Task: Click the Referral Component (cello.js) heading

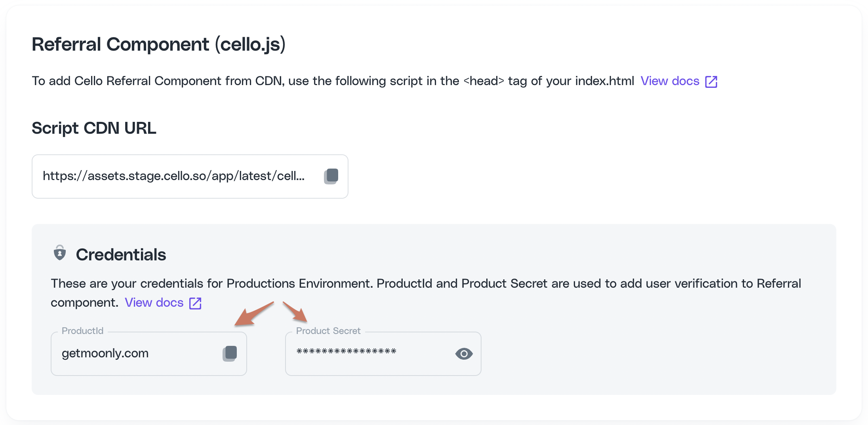Action: pyautogui.click(x=158, y=44)
